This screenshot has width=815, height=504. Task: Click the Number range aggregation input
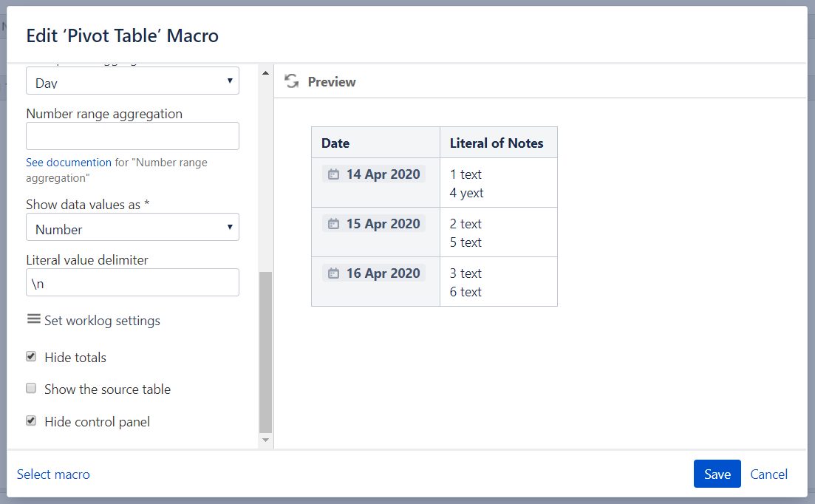click(132, 136)
